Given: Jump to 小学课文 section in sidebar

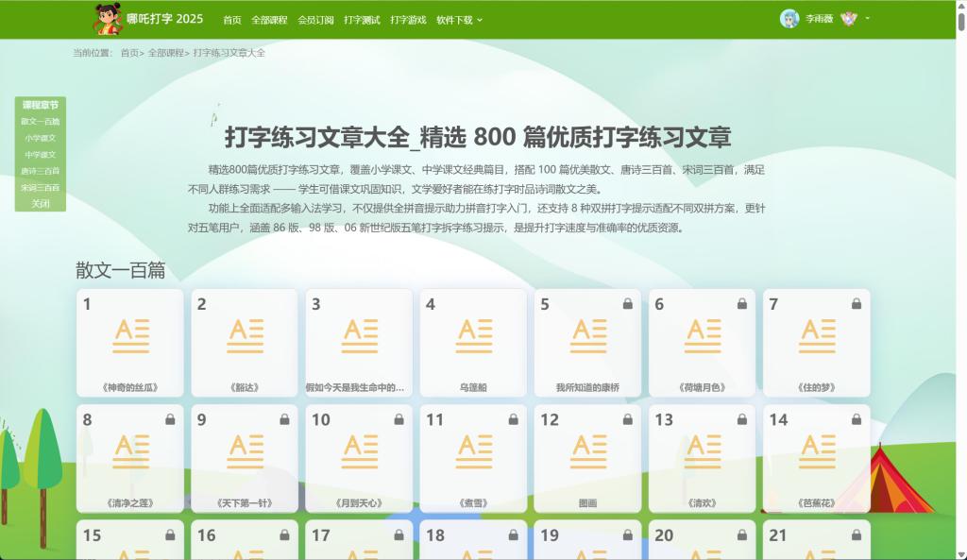Looking at the screenshot, I should pyautogui.click(x=41, y=138).
